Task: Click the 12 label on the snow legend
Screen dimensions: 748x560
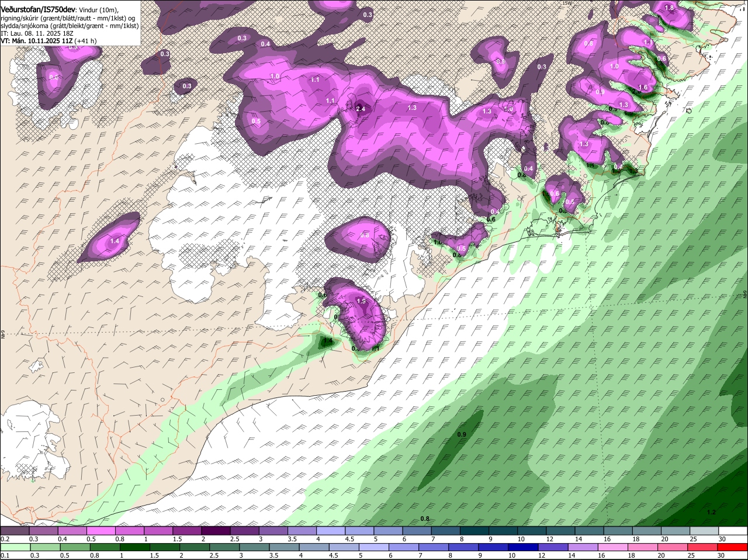Action: (549, 538)
